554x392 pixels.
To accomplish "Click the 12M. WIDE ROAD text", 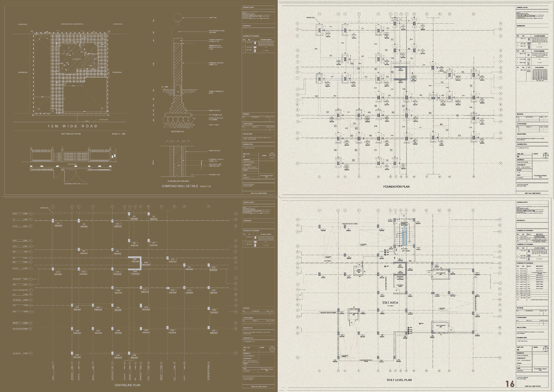I will (72, 126).
